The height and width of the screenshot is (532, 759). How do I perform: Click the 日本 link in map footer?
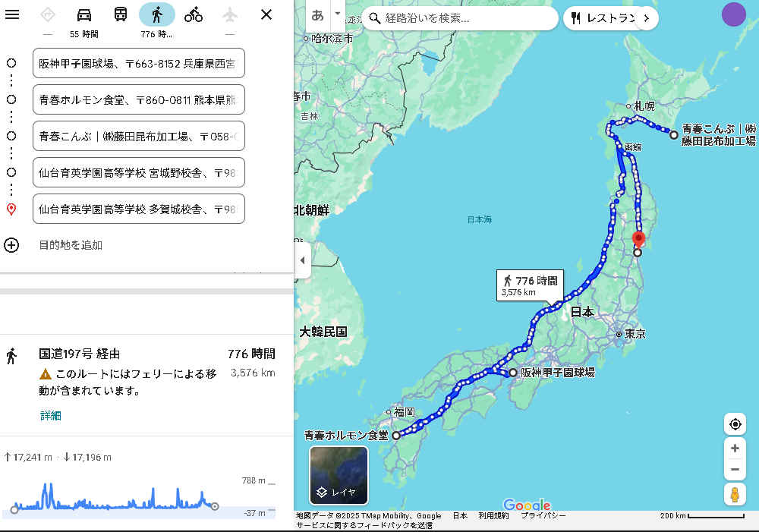(460, 515)
